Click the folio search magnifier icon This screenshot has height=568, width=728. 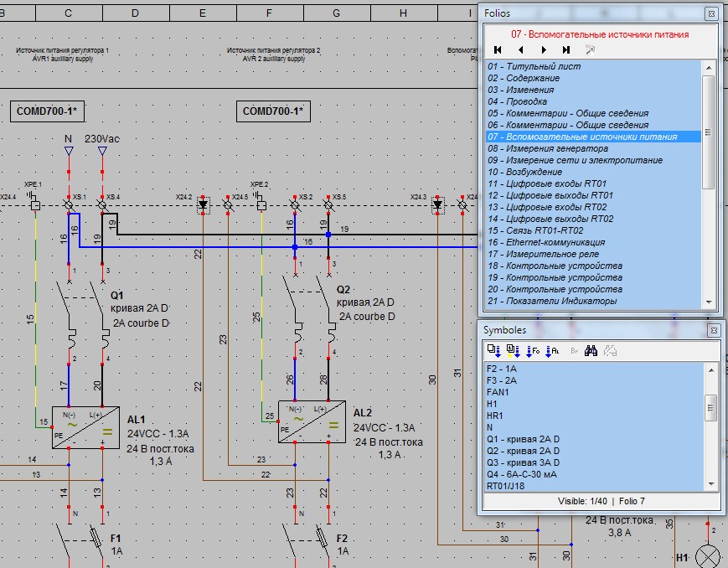click(590, 50)
